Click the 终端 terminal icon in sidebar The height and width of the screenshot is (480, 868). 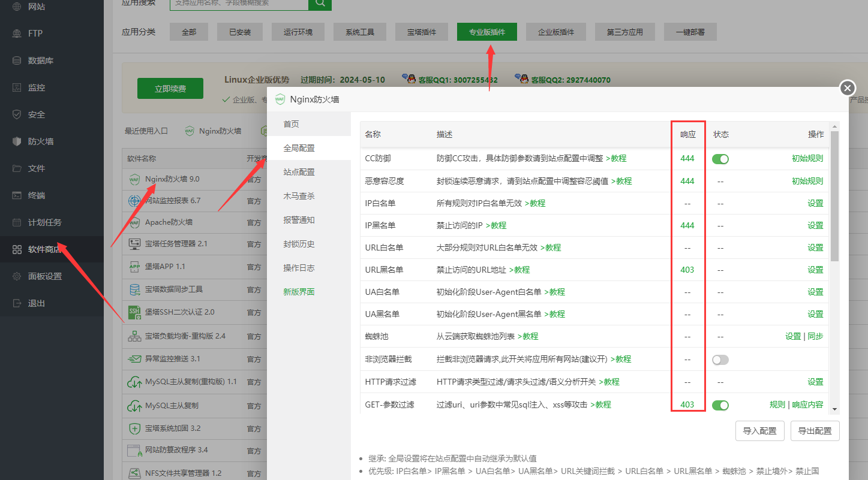17,195
